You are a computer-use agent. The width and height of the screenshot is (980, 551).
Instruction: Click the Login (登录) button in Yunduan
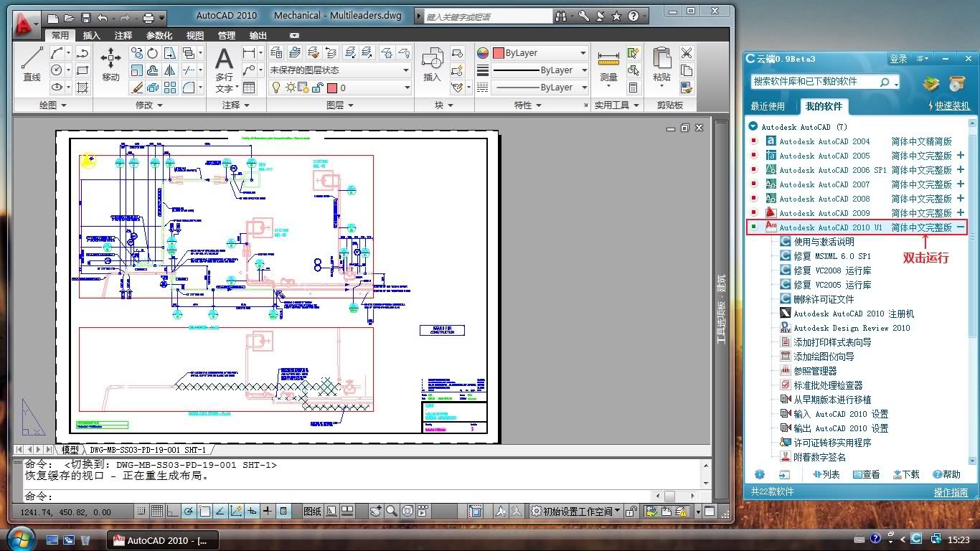click(x=898, y=59)
